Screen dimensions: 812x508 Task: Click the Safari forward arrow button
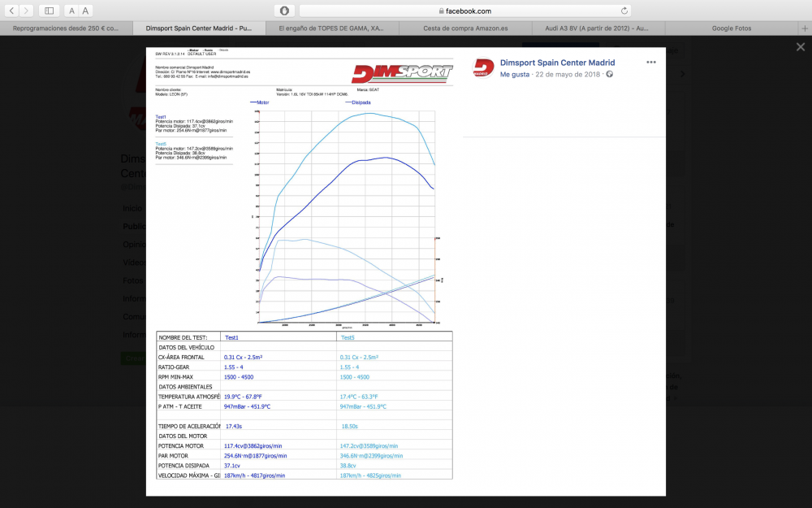click(x=28, y=11)
